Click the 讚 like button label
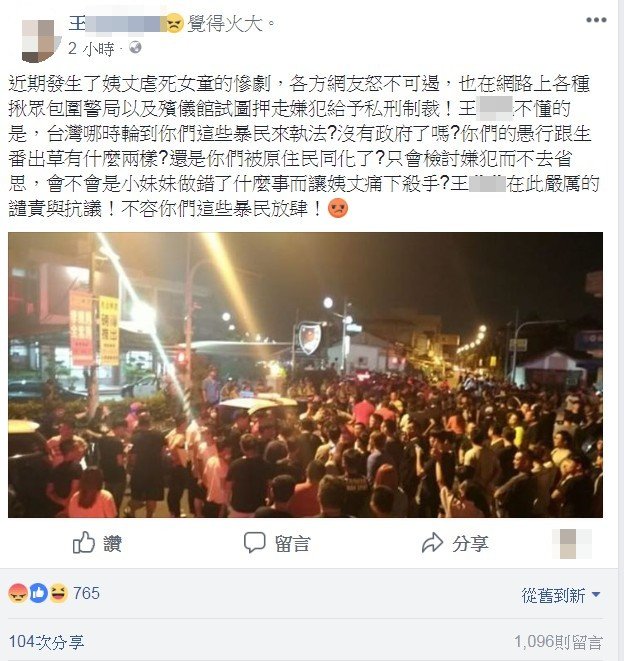Screen dimensions: 624x661 tap(113, 543)
